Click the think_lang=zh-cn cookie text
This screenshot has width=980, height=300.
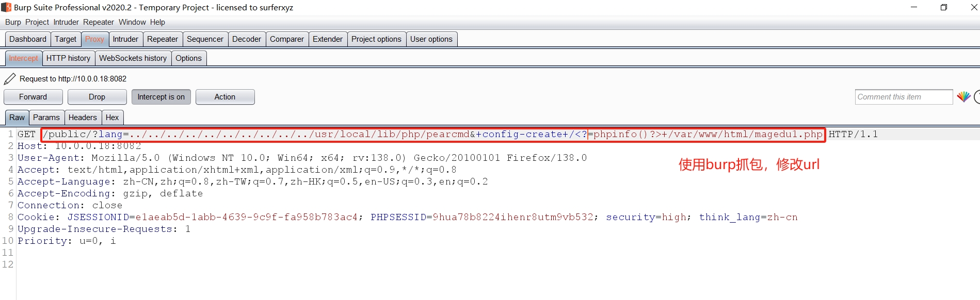point(748,217)
